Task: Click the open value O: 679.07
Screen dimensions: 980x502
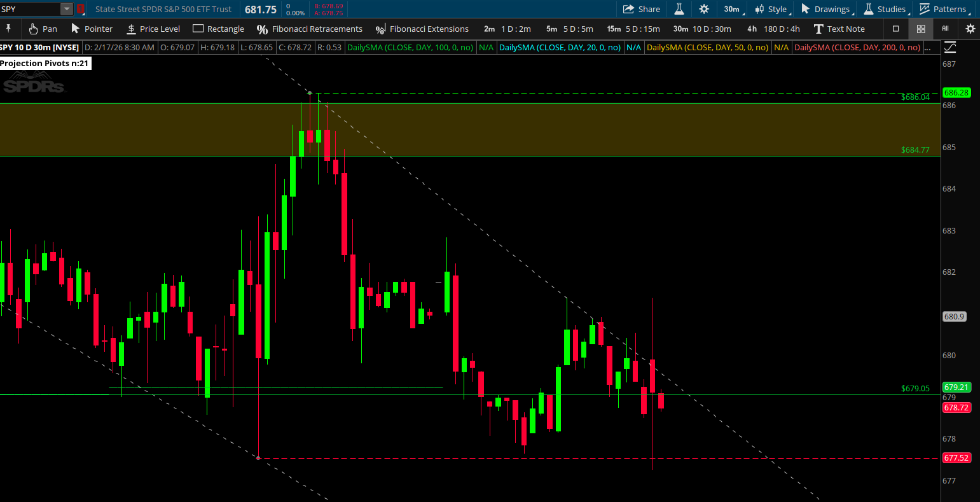Action: [177, 48]
